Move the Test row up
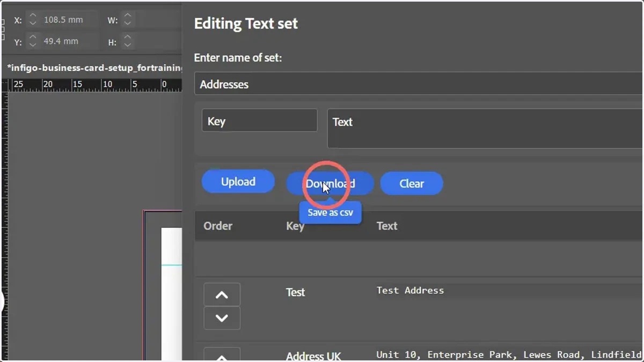Image resolution: width=644 pixels, height=362 pixels. (222, 295)
